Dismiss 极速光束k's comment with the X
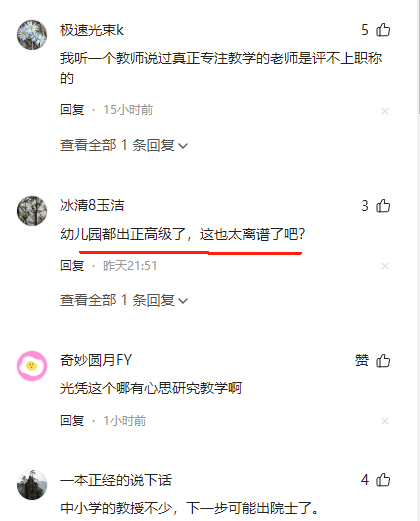Screen dimensions: 420x521 tap(385, 111)
